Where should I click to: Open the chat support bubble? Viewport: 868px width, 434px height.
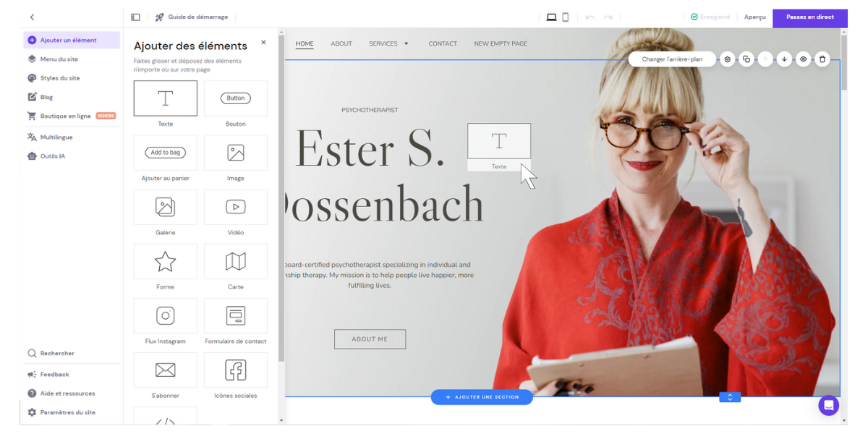pos(829,405)
